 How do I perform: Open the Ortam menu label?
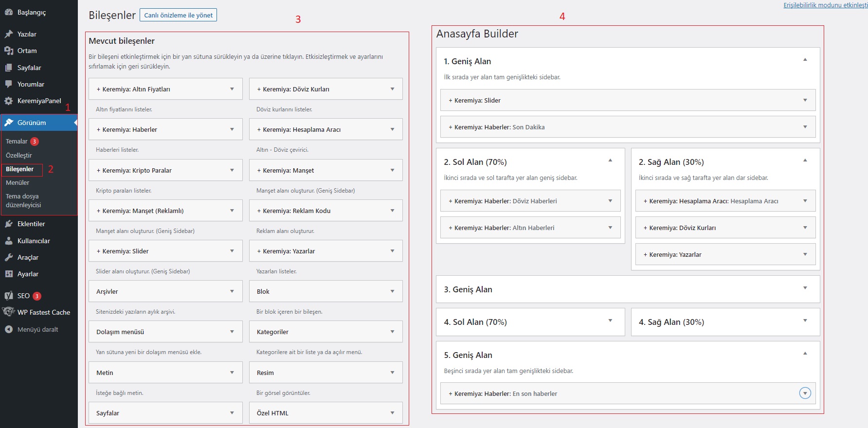(x=27, y=51)
